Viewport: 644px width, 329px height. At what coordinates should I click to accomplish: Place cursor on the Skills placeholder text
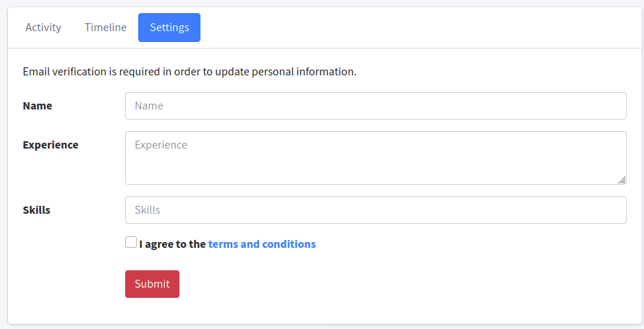(x=148, y=210)
